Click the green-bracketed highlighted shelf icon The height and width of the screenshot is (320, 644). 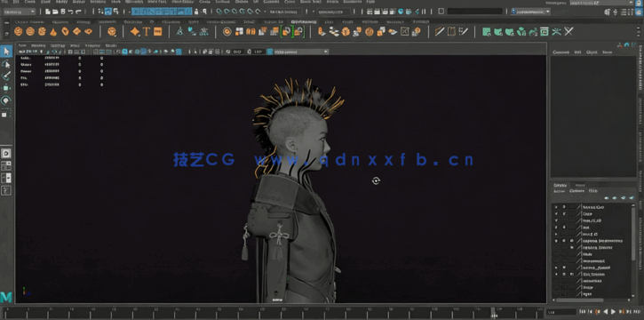coord(287,31)
